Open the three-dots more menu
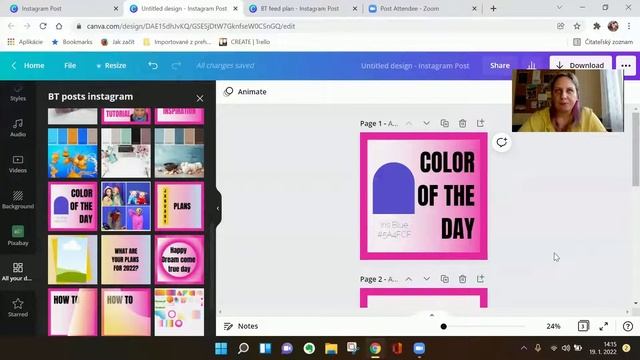This screenshot has height=360, width=640. coord(626,65)
